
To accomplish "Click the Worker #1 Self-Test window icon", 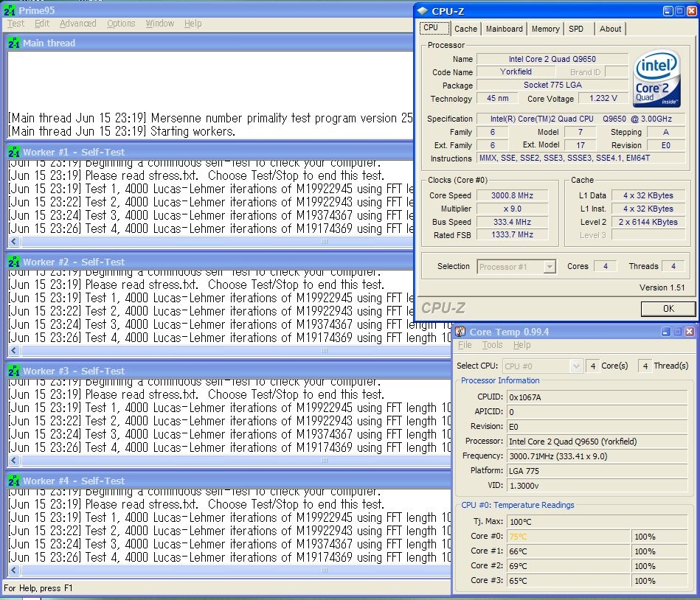I will click(13, 153).
